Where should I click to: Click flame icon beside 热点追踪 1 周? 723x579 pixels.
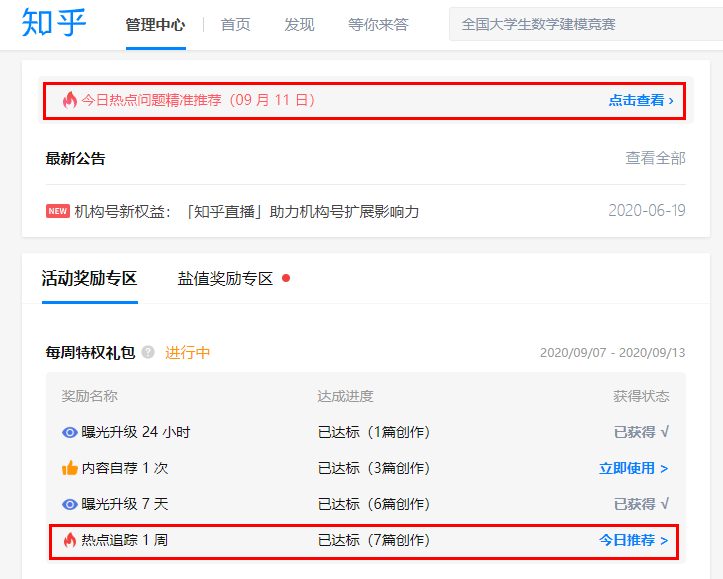coord(69,540)
